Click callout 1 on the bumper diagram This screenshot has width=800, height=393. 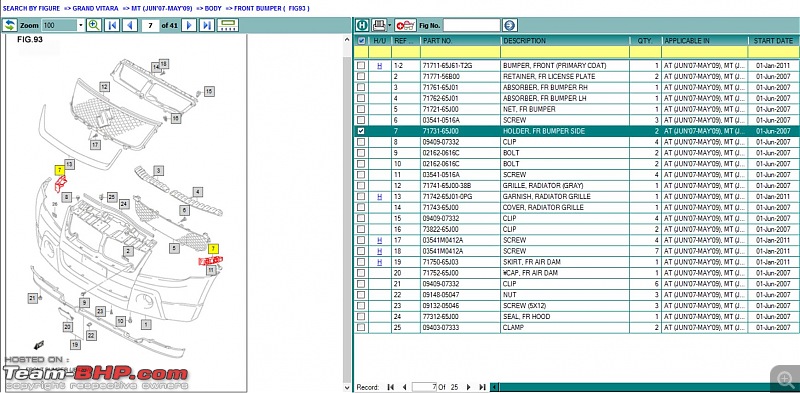click(146, 324)
